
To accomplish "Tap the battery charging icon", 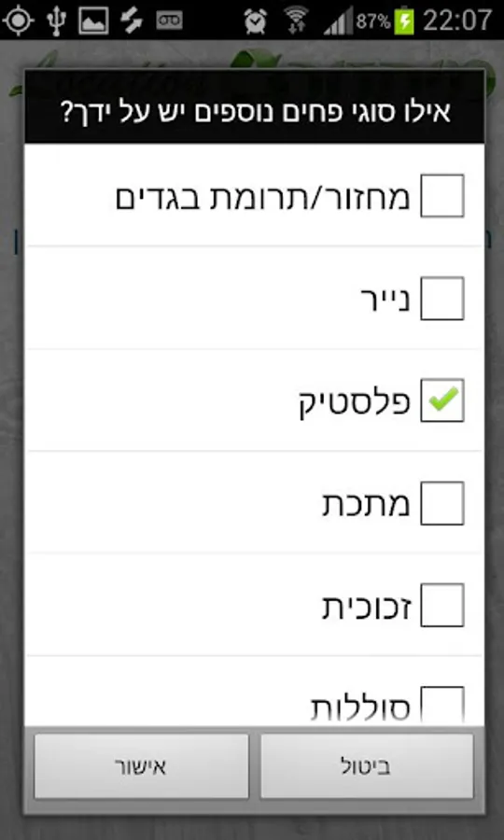I will click(404, 21).
